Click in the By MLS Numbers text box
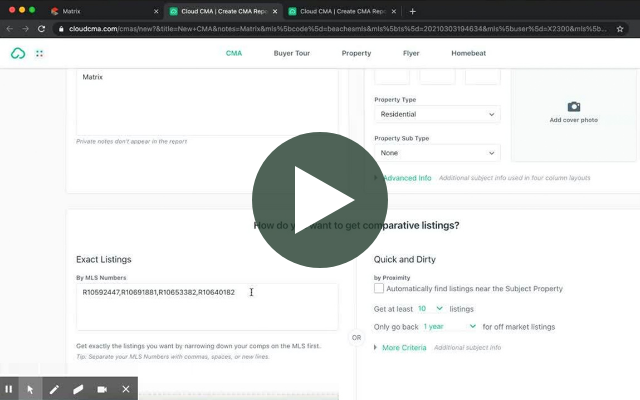Screen dimensions: 640x400 coord(207,307)
